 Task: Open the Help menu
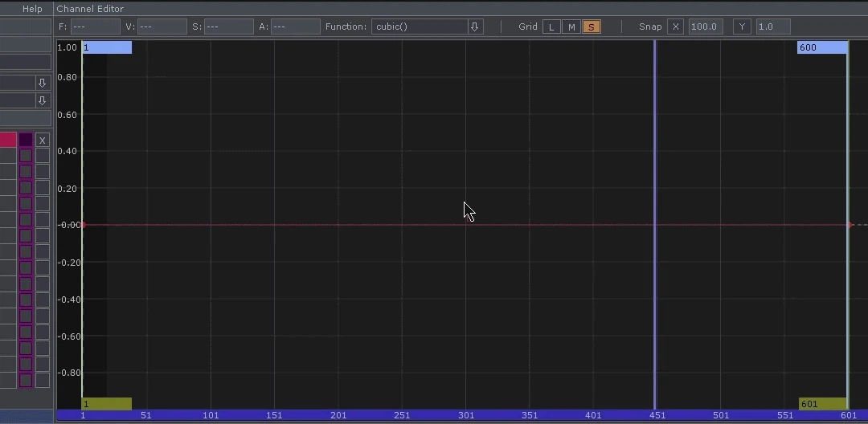click(32, 9)
